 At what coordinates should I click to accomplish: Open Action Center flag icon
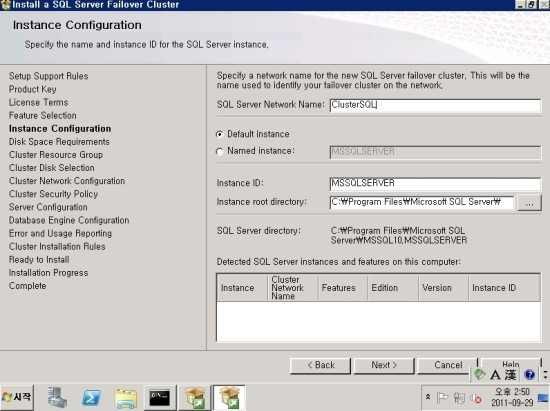coord(442,398)
